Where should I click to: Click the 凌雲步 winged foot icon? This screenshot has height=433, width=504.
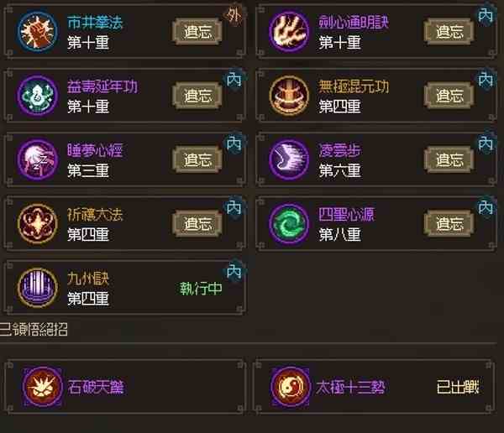[289, 159]
